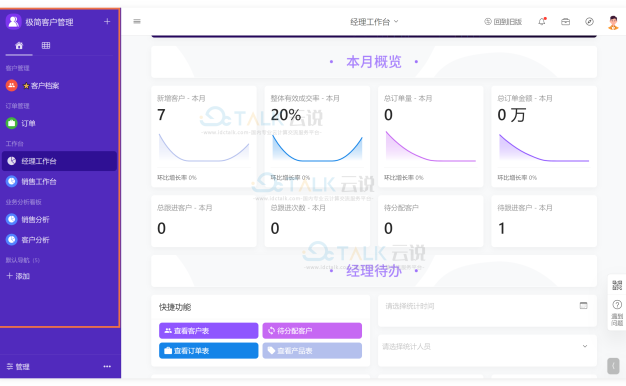Click the 新增客户 trend chart
The width and height of the screenshot is (626, 386).
click(x=204, y=148)
